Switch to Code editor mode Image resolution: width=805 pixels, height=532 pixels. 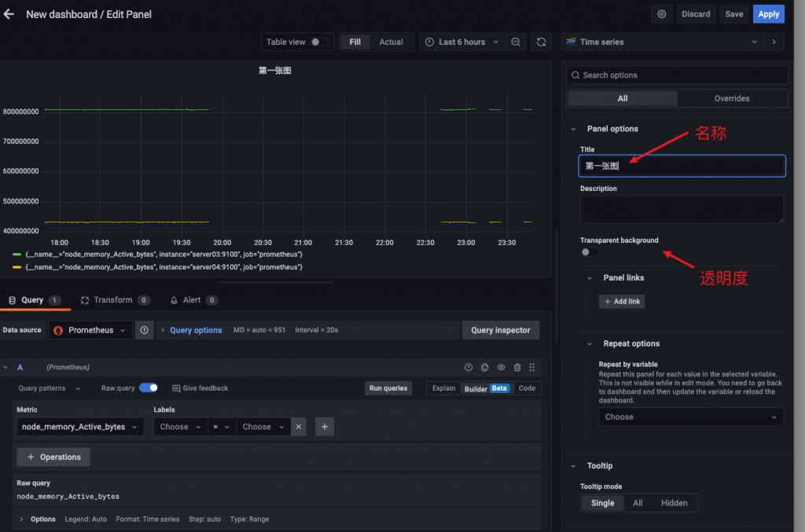pyautogui.click(x=527, y=388)
